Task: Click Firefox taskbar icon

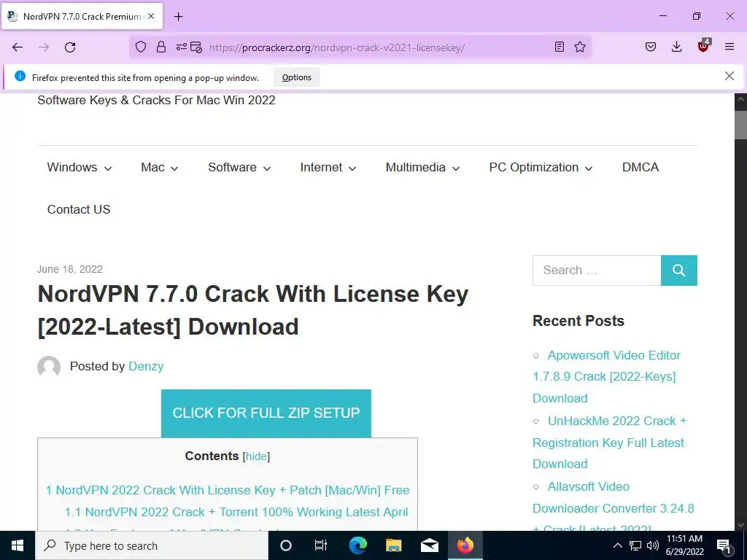Action: pos(465,545)
